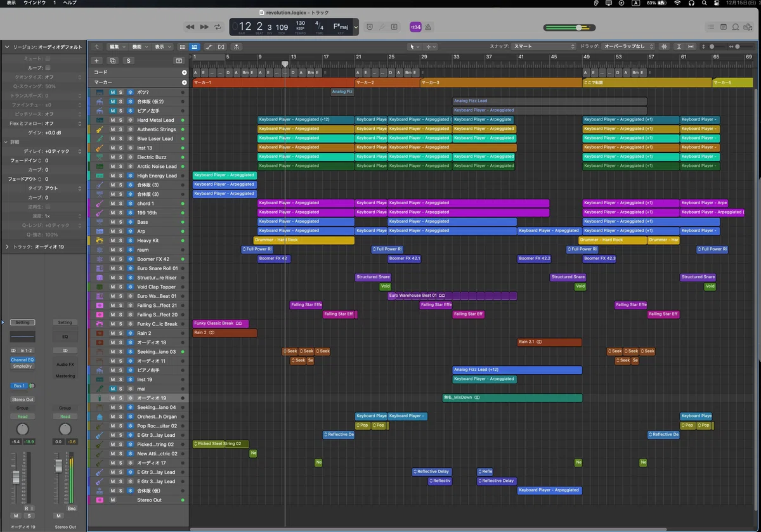Click the add track plus button
This screenshot has width=761, height=532.
pos(96,60)
